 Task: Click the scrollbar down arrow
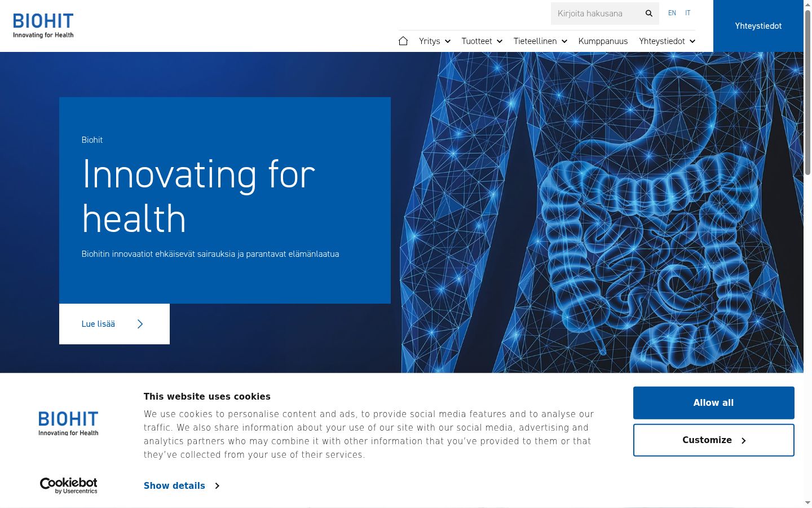[807, 502]
